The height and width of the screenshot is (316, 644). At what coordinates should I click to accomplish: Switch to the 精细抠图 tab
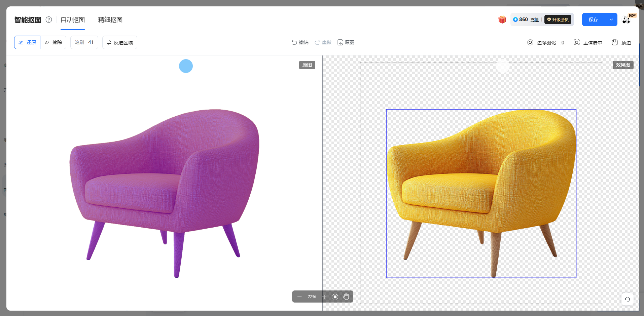[x=110, y=20]
